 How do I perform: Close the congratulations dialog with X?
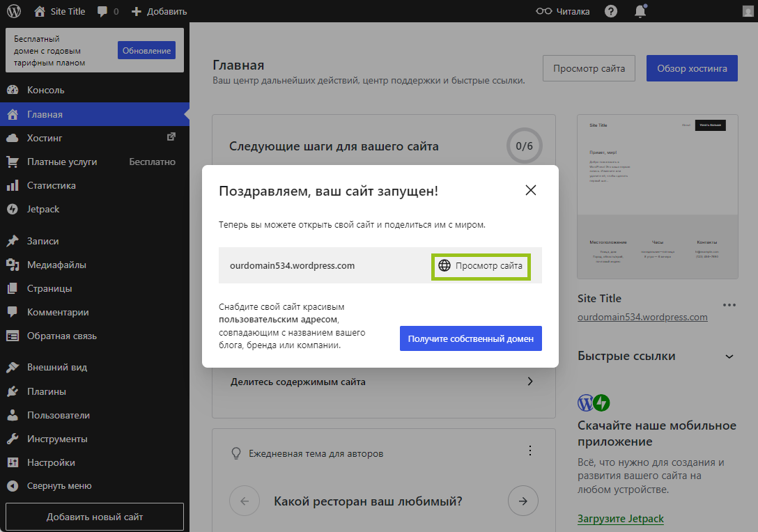coord(531,190)
